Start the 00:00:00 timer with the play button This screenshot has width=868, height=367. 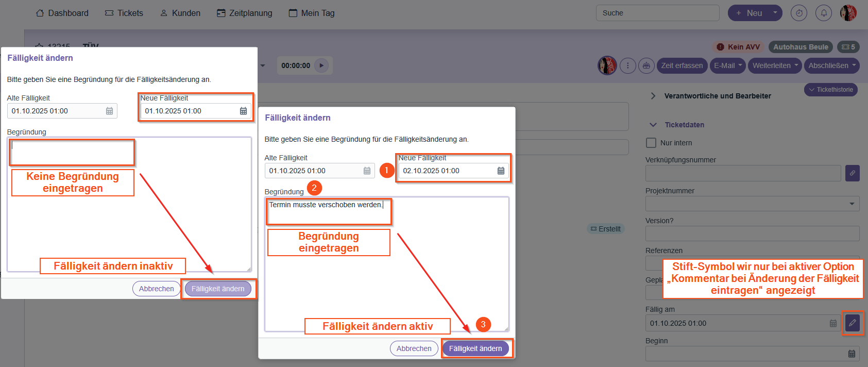321,65
